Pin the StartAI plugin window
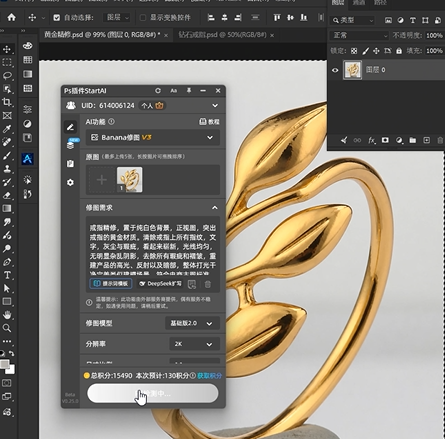Viewport: 445px width, 439px height. pyautogui.click(x=189, y=91)
